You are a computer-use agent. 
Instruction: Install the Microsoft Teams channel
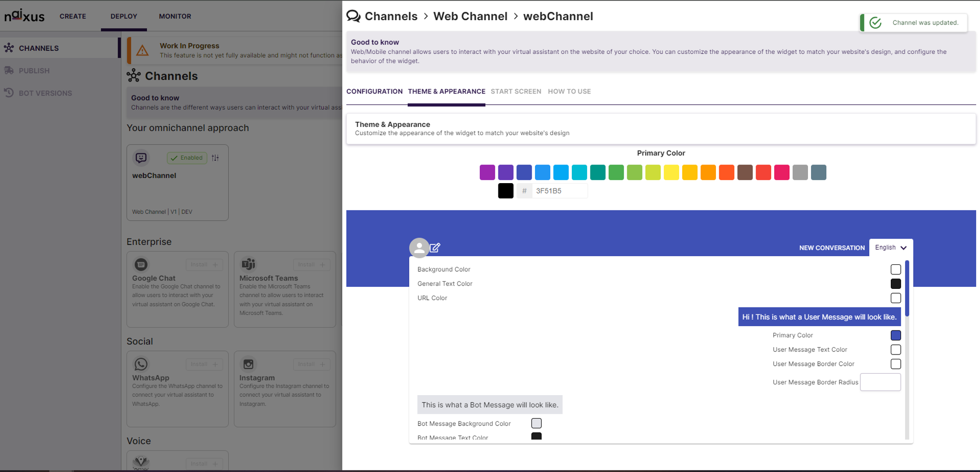pos(312,265)
